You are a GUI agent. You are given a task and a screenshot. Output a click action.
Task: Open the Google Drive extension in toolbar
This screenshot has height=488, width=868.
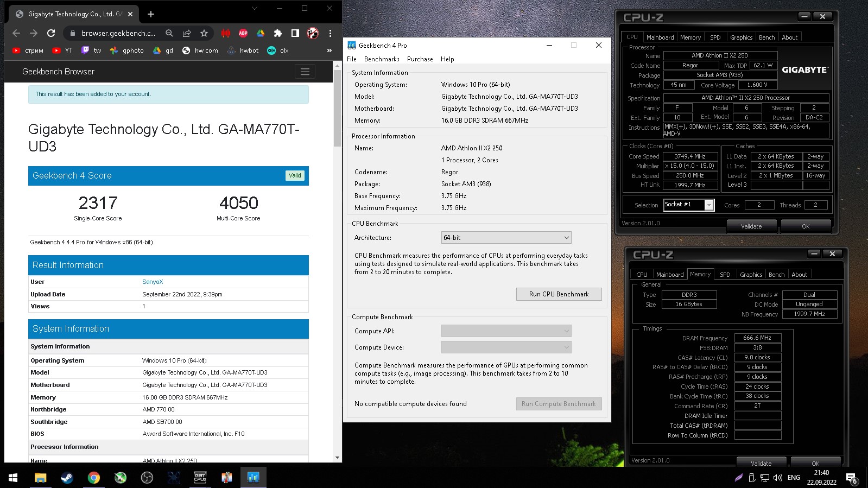coord(261,33)
